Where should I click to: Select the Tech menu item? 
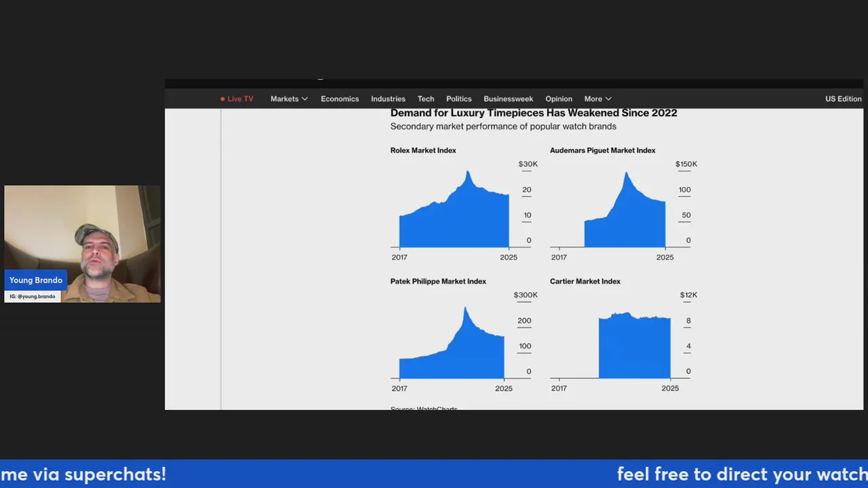tap(426, 99)
